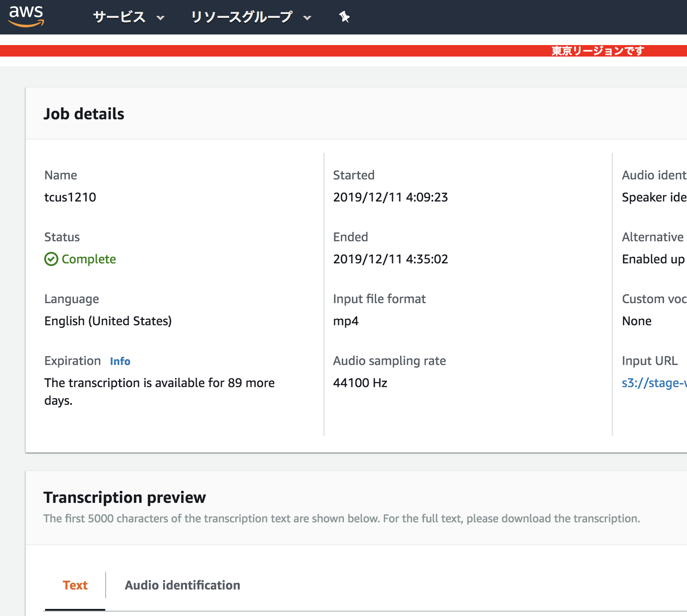Click the 東京リージョンです red banner text

pyautogui.click(x=598, y=51)
